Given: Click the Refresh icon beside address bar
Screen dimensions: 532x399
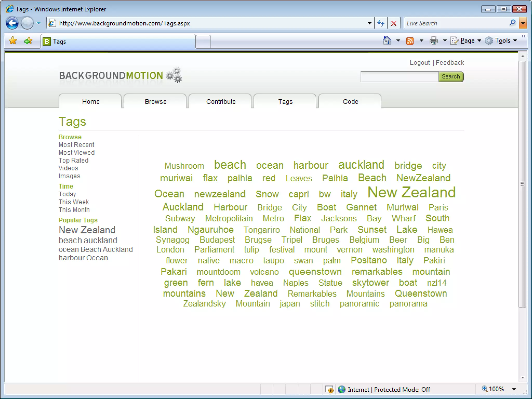Looking at the screenshot, I should (x=381, y=23).
